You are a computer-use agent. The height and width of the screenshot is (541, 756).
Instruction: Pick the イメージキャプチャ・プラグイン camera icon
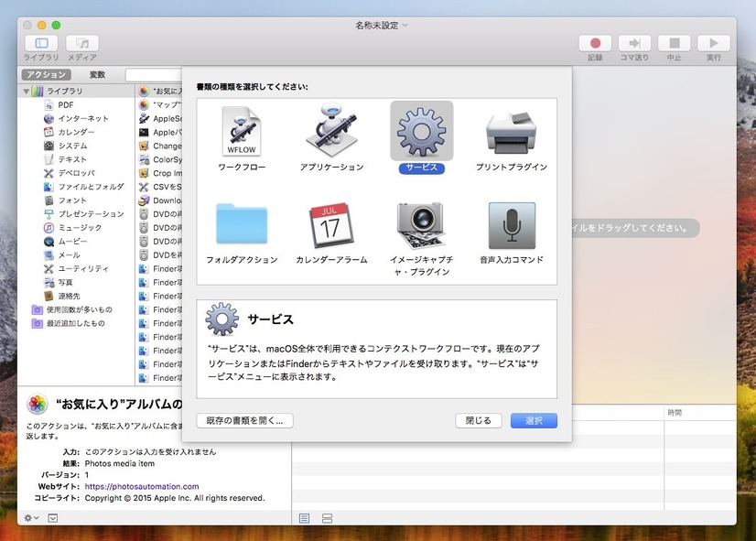[421, 224]
